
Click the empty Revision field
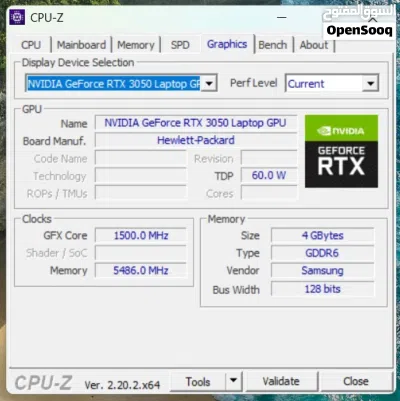point(269,158)
